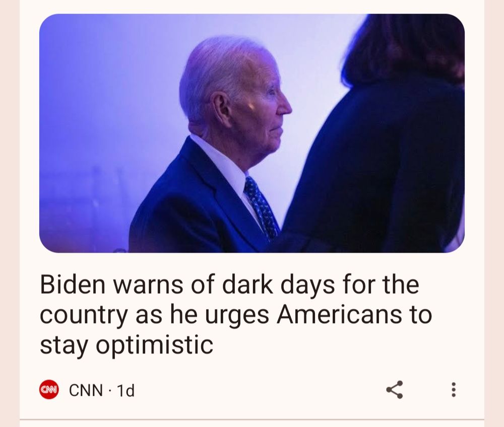
Task: Click the word 'optimistic' in the headline
Action: point(154,345)
